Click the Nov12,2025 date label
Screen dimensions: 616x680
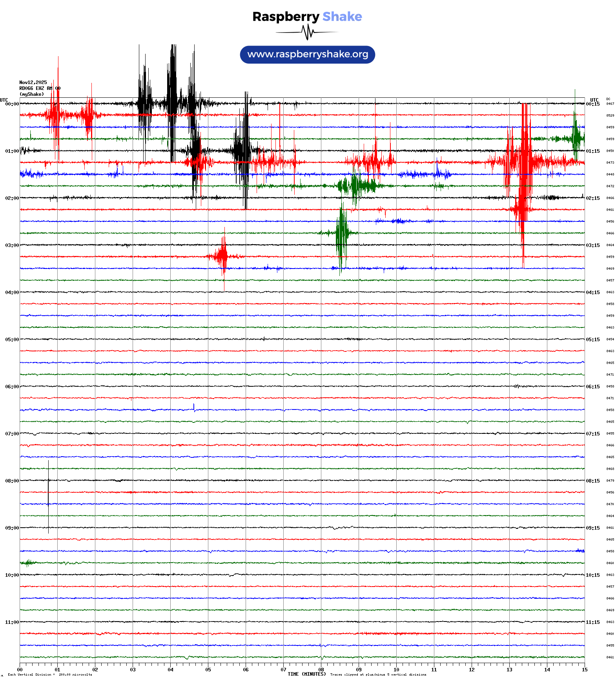33,82
